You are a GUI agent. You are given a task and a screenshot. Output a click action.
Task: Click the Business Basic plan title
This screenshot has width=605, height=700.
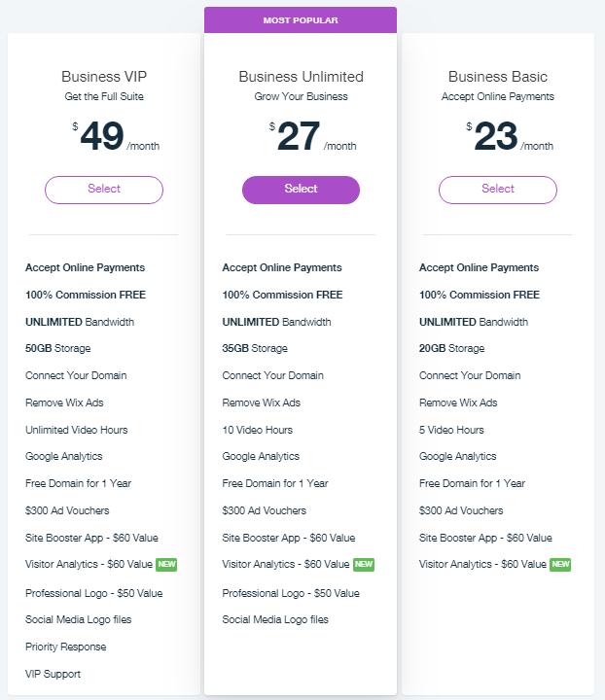(498, 77)
